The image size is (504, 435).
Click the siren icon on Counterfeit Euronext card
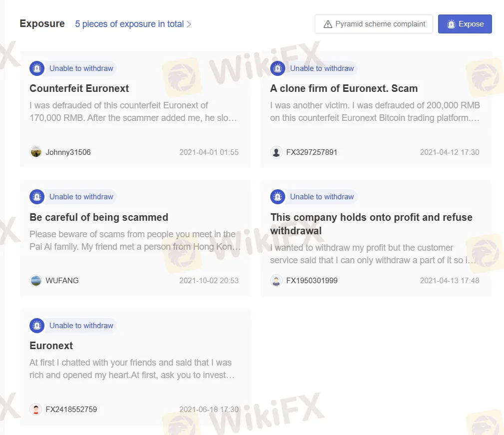click(x=37, y=68)
